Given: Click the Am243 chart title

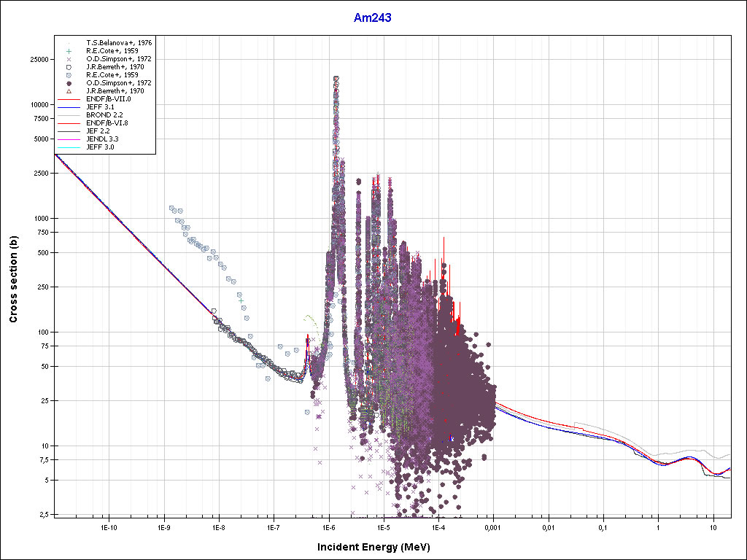Looking at the screenshot, I should tap(373, 18).
